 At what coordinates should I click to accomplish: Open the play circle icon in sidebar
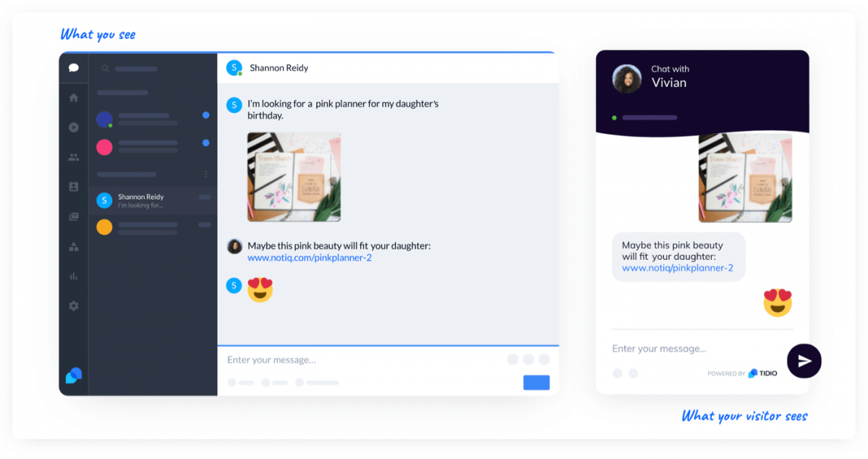74,127
